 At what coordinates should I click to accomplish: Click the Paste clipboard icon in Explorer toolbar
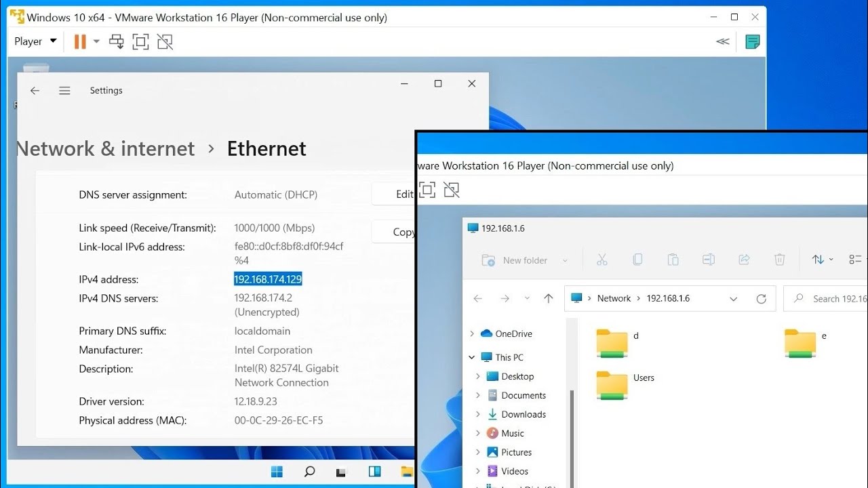coord(673,260)
